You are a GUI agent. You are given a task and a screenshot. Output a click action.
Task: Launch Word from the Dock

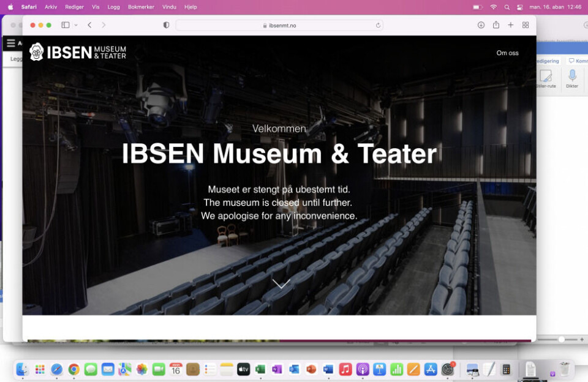tap(328, 369)
